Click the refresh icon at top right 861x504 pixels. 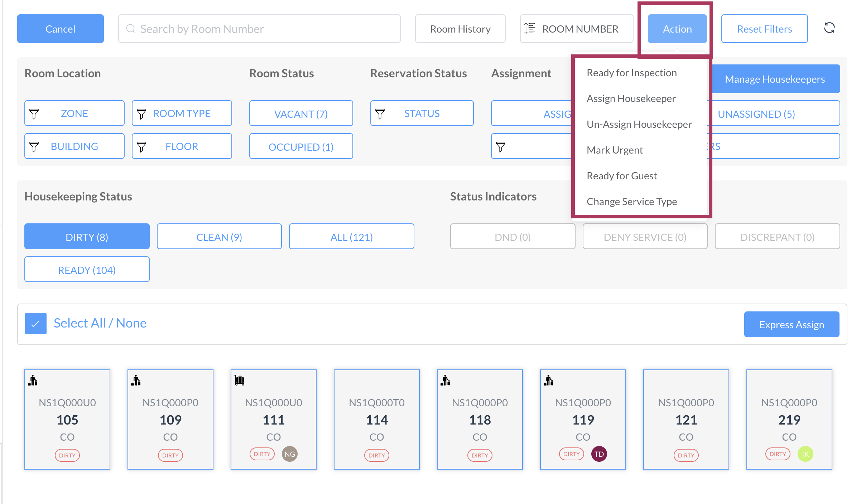pyautogui.click(x=829, y=28)
